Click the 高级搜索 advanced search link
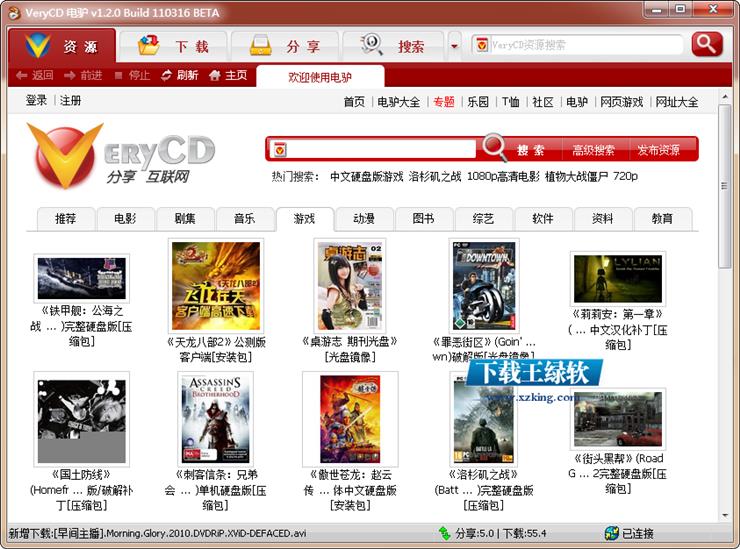This screenshot has height=549, width=740. coord(593,150)
